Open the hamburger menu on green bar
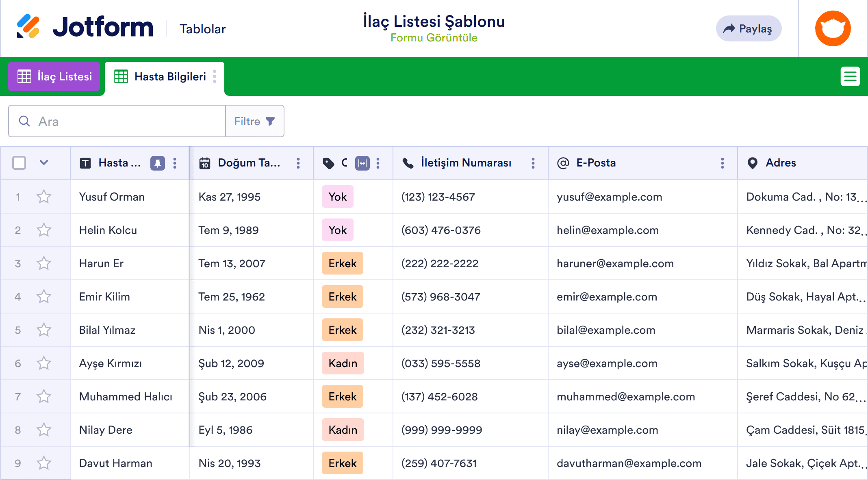 coord(850,76)
